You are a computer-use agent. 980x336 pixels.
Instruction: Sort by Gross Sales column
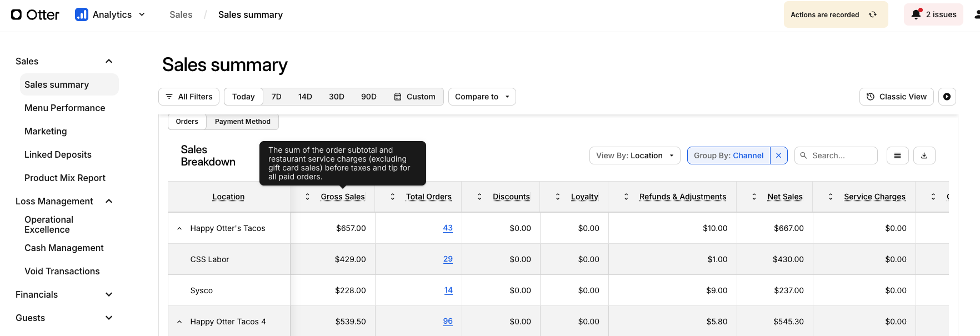308,197
